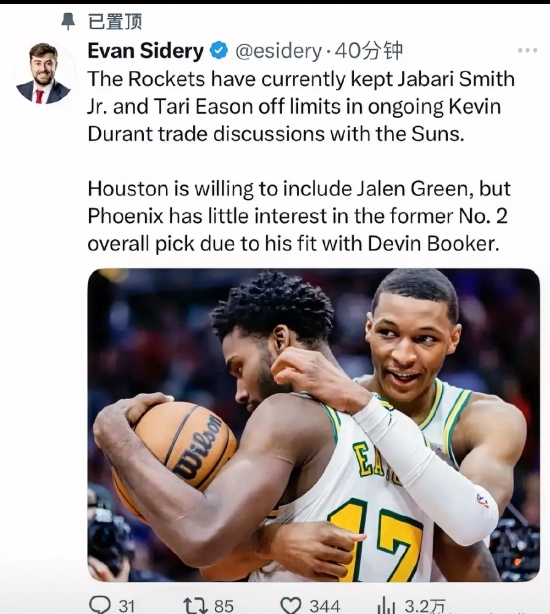Click the paragraph about Jalen Green
550x614 pixels.
(x=299, y=216)
